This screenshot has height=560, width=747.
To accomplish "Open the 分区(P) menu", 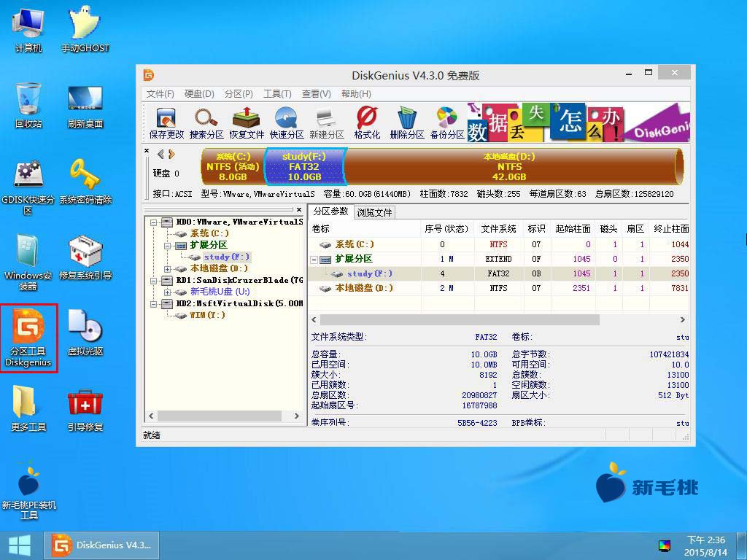I will (239, 94).
